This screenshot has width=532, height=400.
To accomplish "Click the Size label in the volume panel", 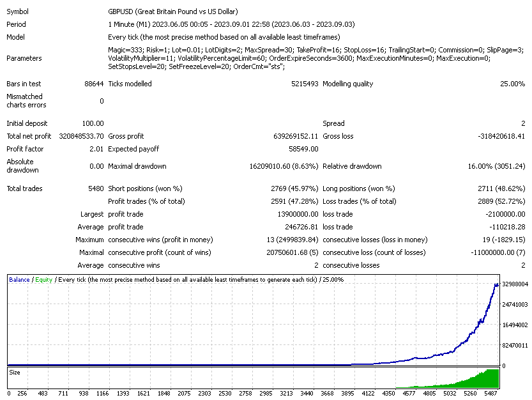I will click(x=15, y=373).
